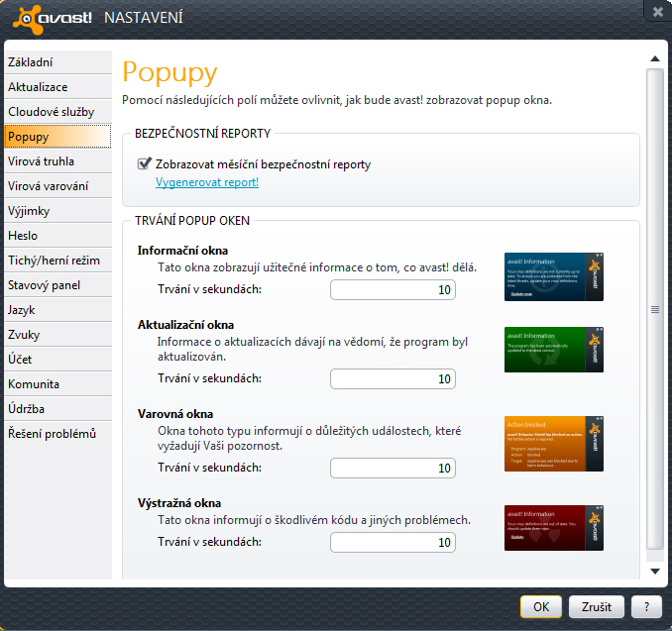672x631 pixels.
Task: Go to the Výjimky section
Action: coord(57,211)
